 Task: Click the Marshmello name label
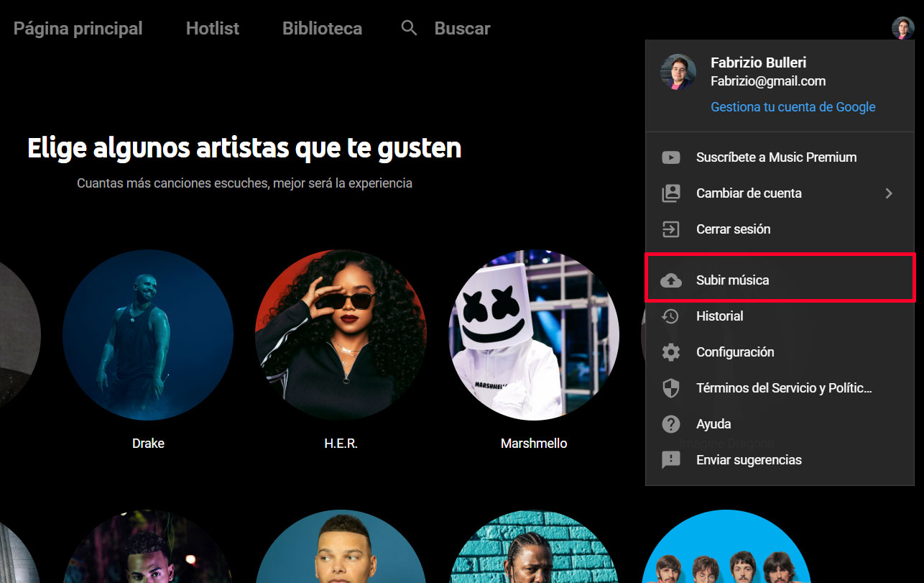click(x=534, y=444)
